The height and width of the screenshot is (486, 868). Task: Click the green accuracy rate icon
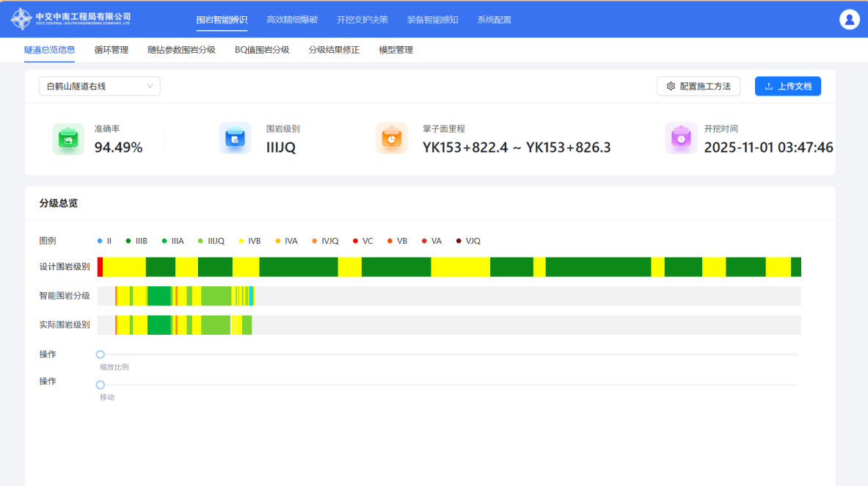(68, 139)
